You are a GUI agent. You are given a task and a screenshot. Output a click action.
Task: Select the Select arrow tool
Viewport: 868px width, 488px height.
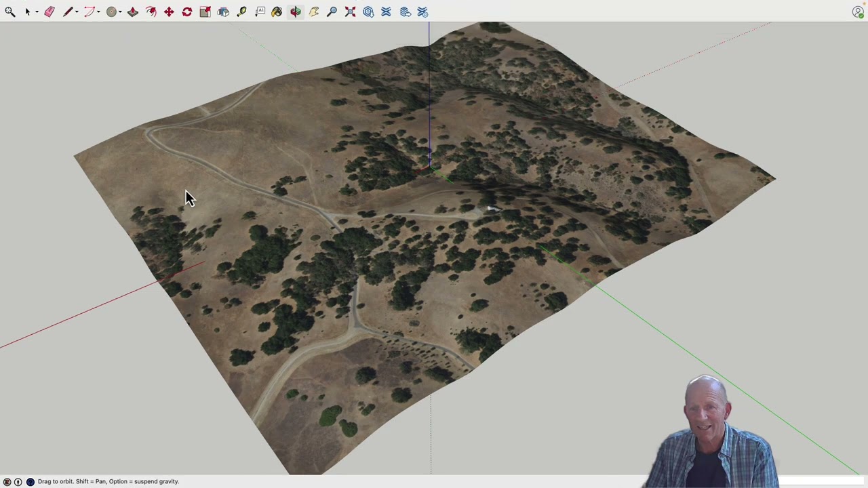[x=28, y=12]
